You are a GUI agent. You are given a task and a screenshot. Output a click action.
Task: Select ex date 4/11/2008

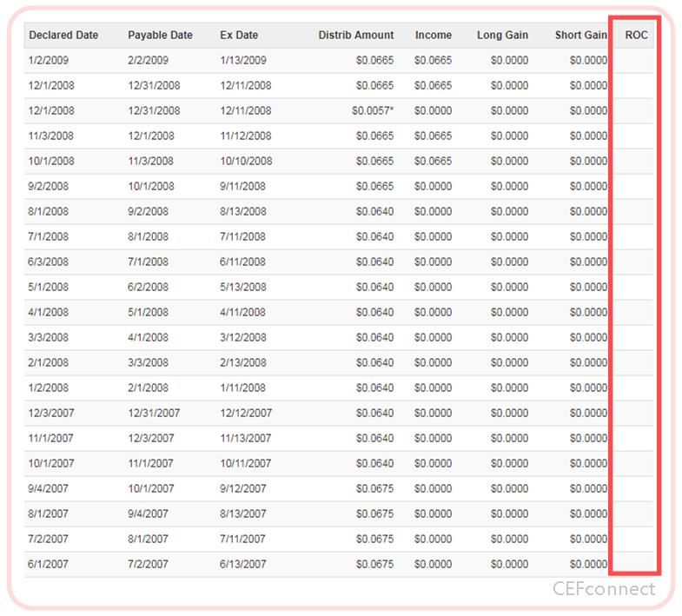(x=242, y=313)
